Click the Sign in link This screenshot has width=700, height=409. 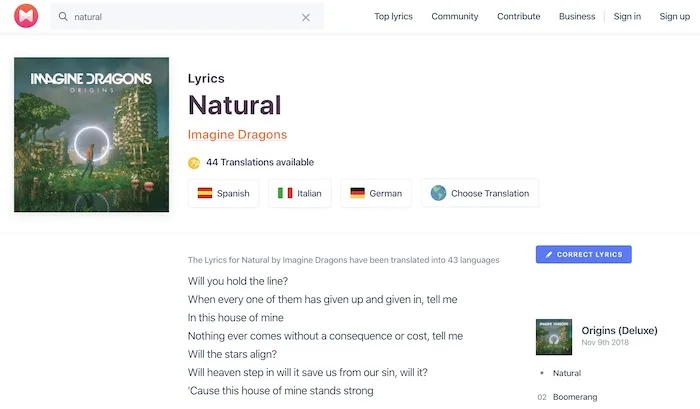627,17
